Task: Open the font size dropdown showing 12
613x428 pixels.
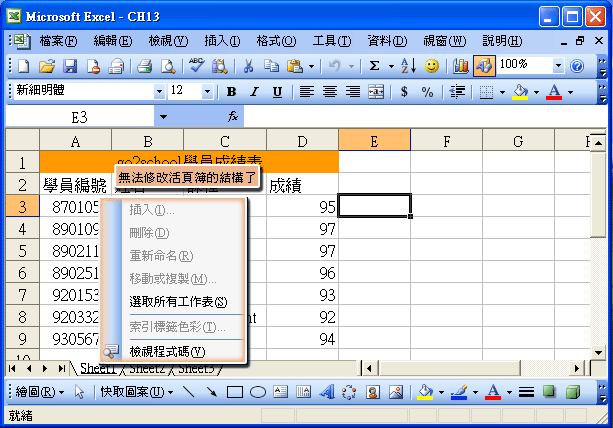Action: click(207, 92)
